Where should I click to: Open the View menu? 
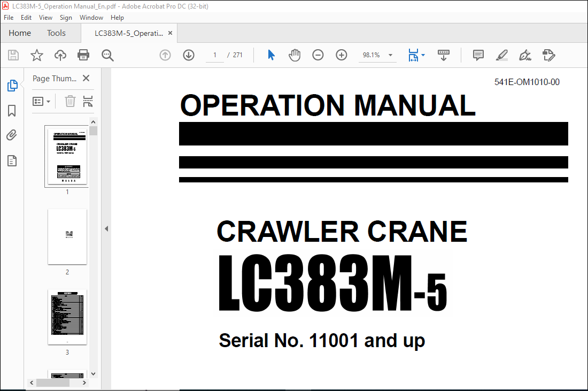46,18
